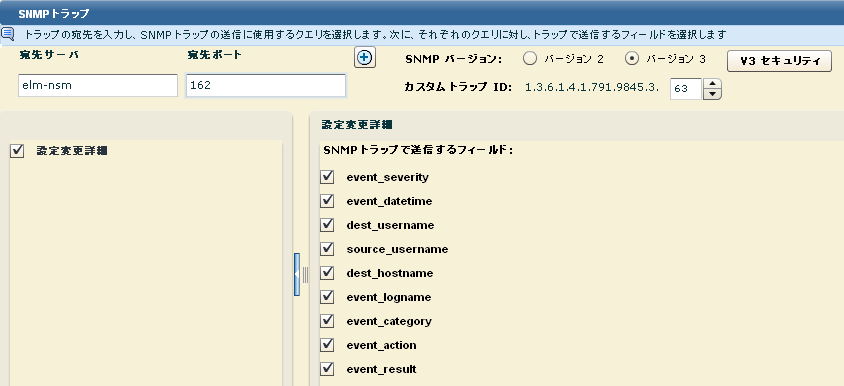Viewport: 844px width, 386px height.
Task: Decrease the custom trap ID value
Action: pyautogui.click(x=712, y=94)
